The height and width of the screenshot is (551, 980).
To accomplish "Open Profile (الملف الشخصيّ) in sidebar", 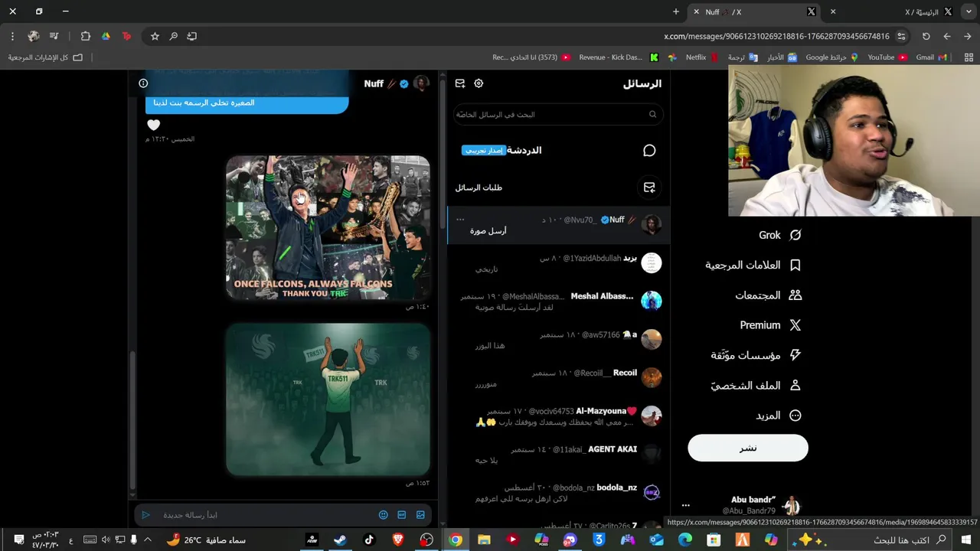I will pyautogui.click(x=756, y=385).
